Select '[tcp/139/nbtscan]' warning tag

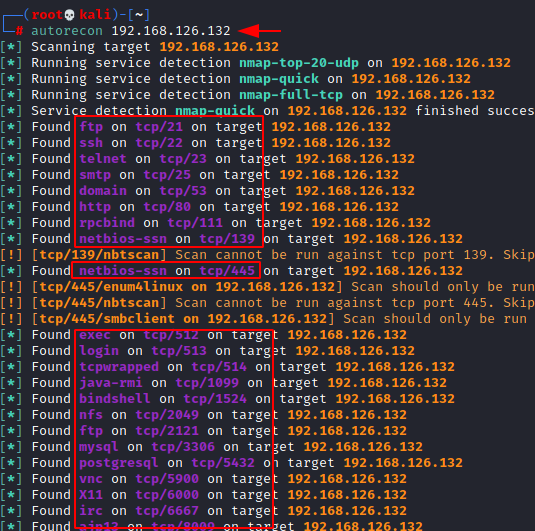click(99, 255)
